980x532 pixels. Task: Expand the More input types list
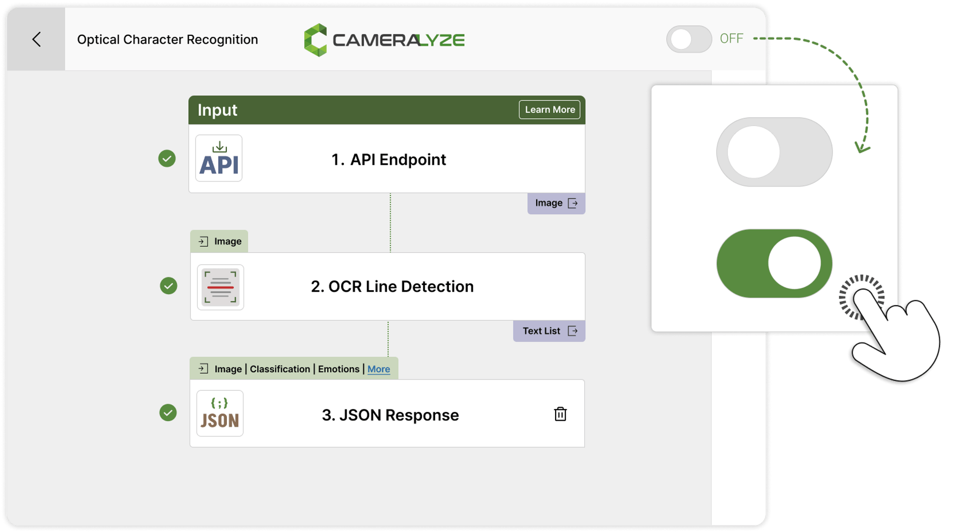378,369
